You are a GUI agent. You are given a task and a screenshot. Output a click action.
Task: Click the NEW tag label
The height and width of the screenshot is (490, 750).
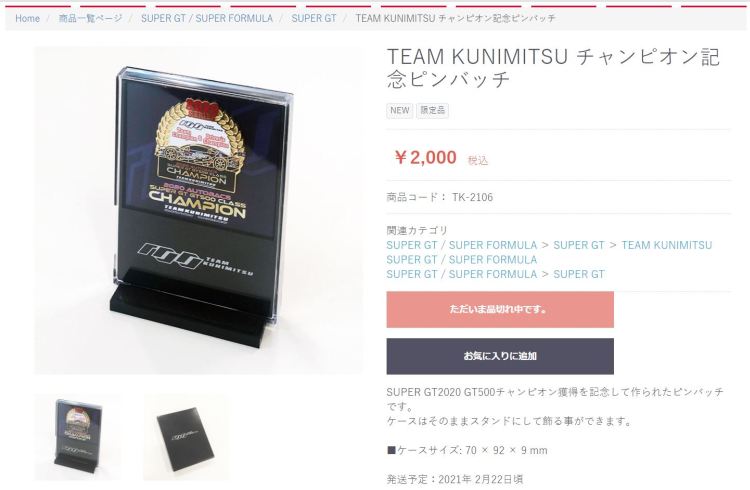(399, 111)
